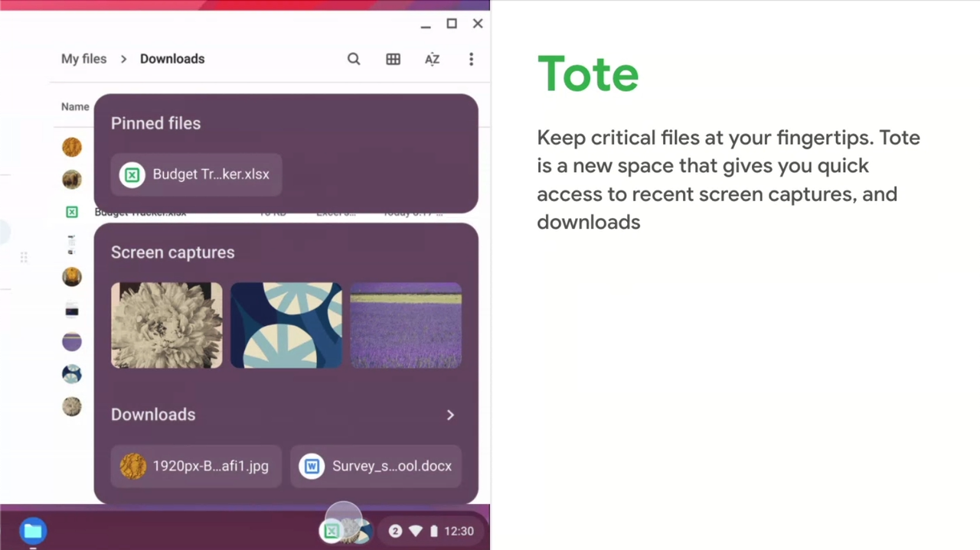Open the white flower screen capture
The image size is (980, 550).
pos(167,325)
